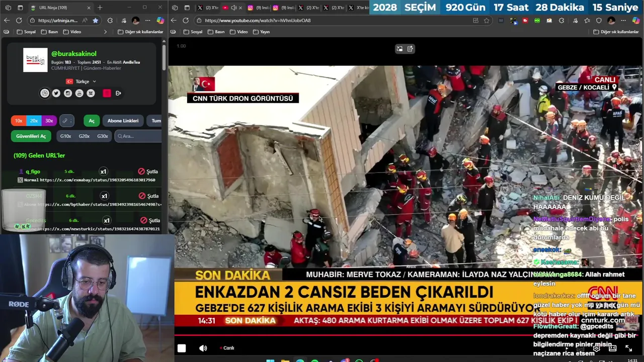Click the logout arrow icon in profile card
This screenshot has height=362, width=644.
[118, 93]
